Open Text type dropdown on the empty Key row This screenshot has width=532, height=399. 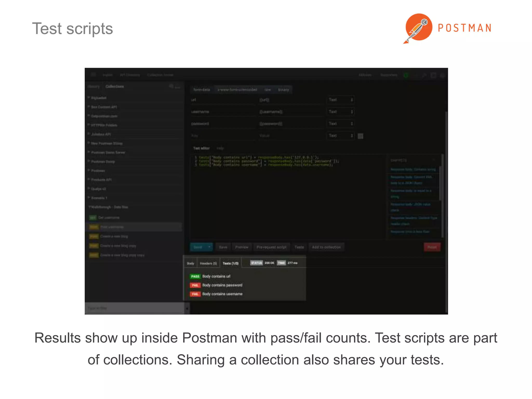pos(340,136)
